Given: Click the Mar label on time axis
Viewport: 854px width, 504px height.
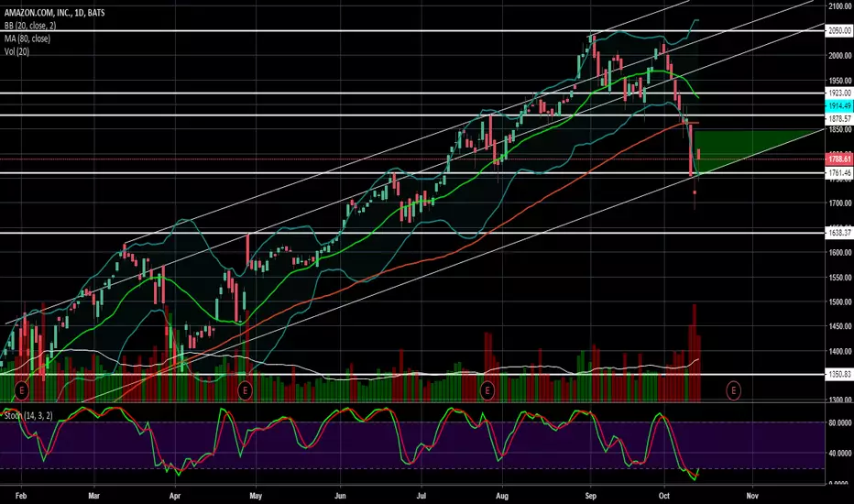Looking at the screenshot, I should [x=93, y=496].
